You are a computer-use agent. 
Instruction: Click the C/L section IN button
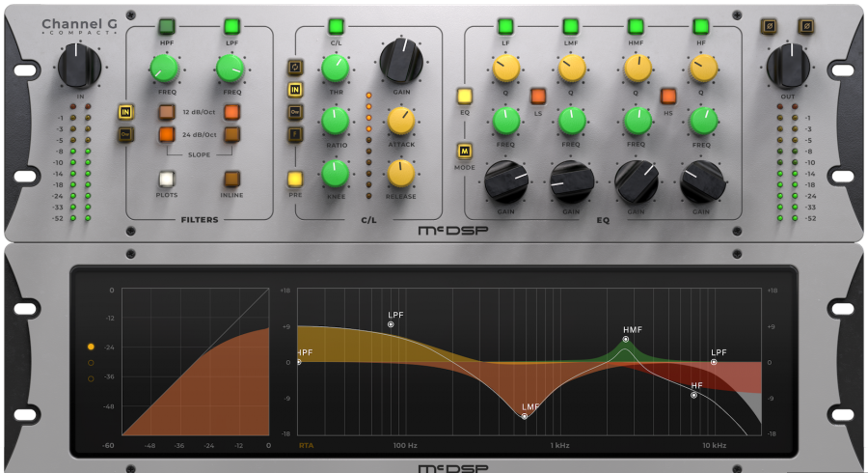[x=295, y=90]
